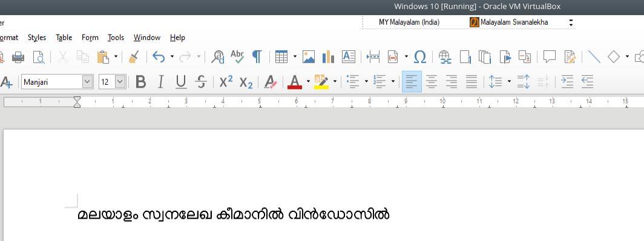Screen dimensions: 644x241
Task: Expand the Undo history dropdown
Action: (172, 57)
